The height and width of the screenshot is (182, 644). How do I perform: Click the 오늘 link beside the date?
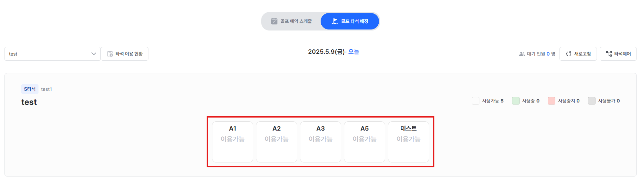[354, 52]
